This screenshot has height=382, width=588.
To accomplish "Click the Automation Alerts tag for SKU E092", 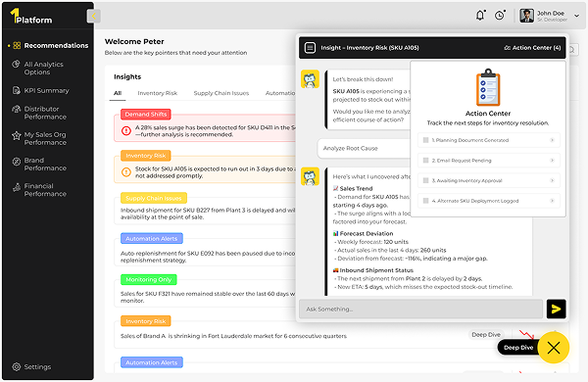I will pos(152,238).
